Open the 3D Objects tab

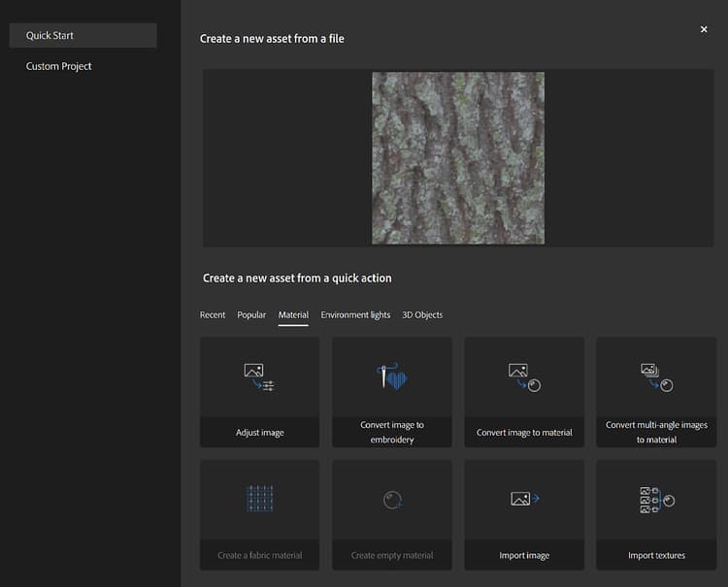422,314
